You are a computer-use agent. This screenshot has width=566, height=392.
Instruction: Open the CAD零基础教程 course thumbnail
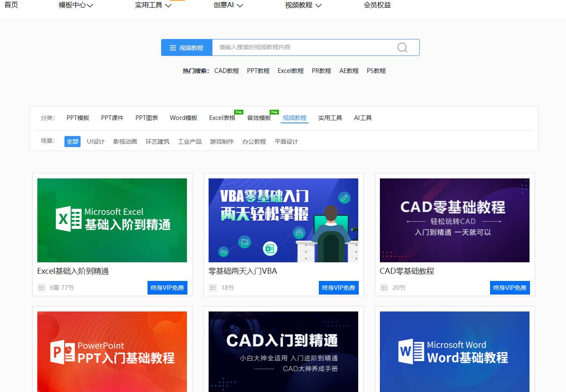click(x=454, y=220)
